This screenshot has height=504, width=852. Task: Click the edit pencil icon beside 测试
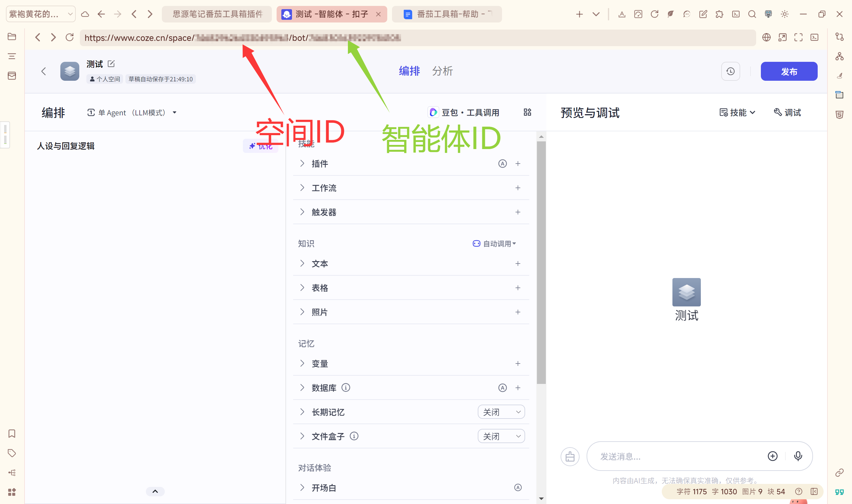(111, 64)
